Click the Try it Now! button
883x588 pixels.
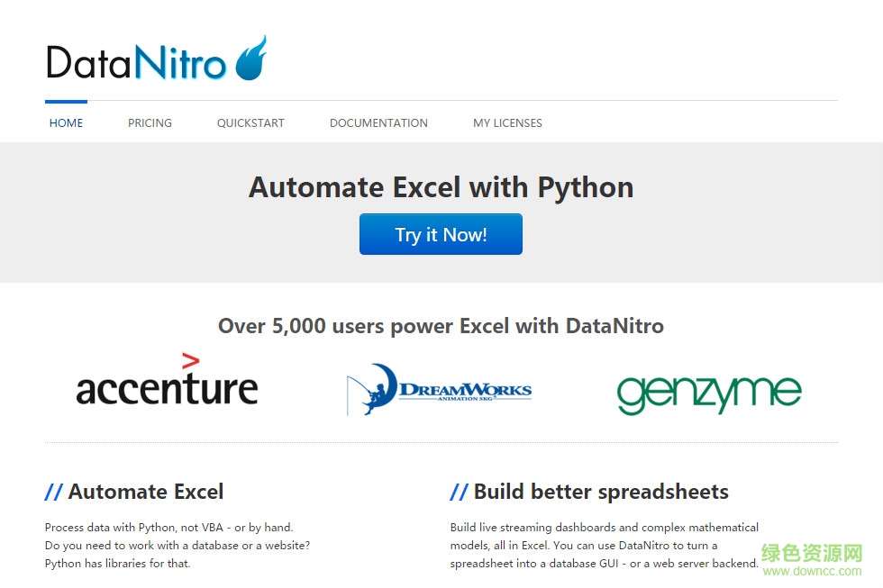[x=441, y=234]
